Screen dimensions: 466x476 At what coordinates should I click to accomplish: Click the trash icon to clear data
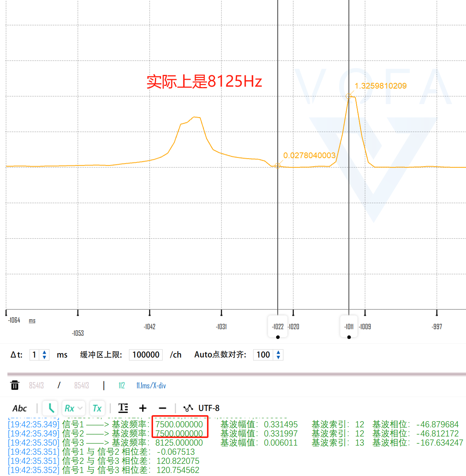tap(14, 385)
